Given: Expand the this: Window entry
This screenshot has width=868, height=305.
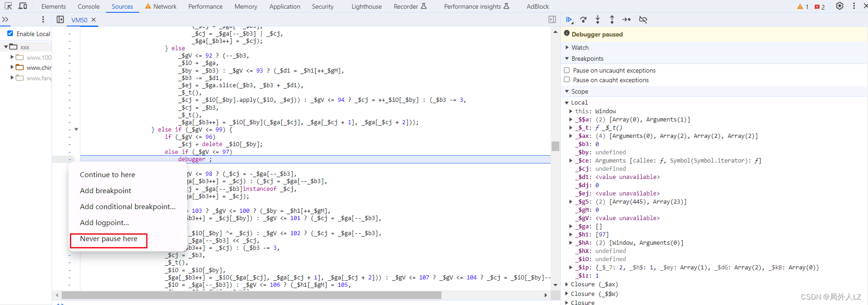Looking at the screenshot, I should pyautogui.click(x=571, y=111).
